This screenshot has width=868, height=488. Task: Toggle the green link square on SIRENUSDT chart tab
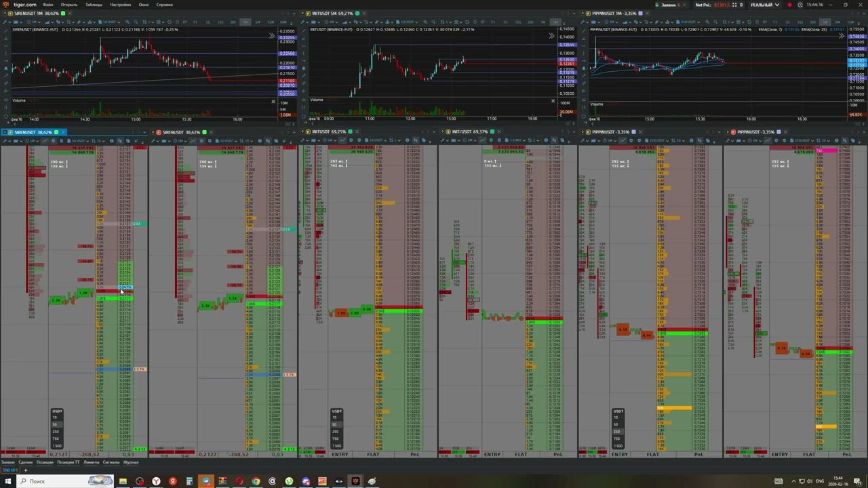[x=63, y=14]
